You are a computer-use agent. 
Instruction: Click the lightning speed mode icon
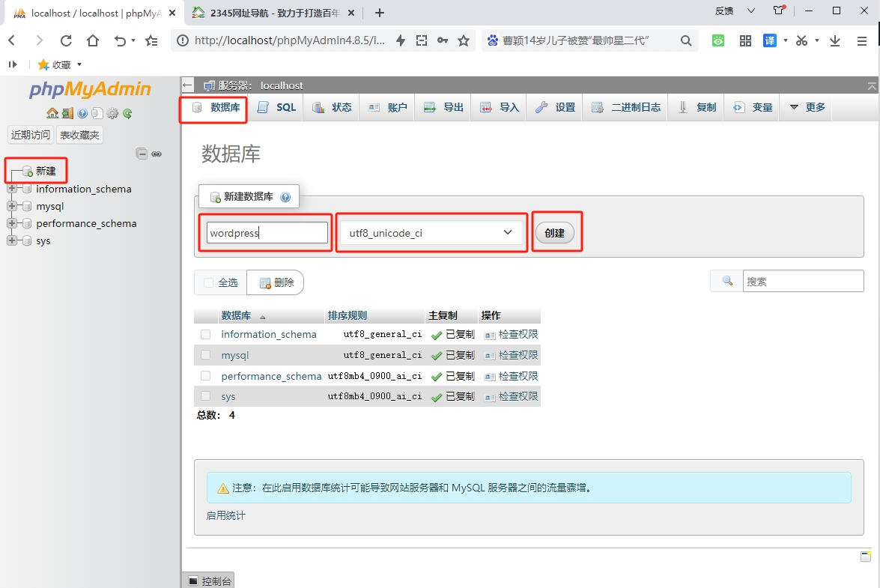(x=401, y=40)
